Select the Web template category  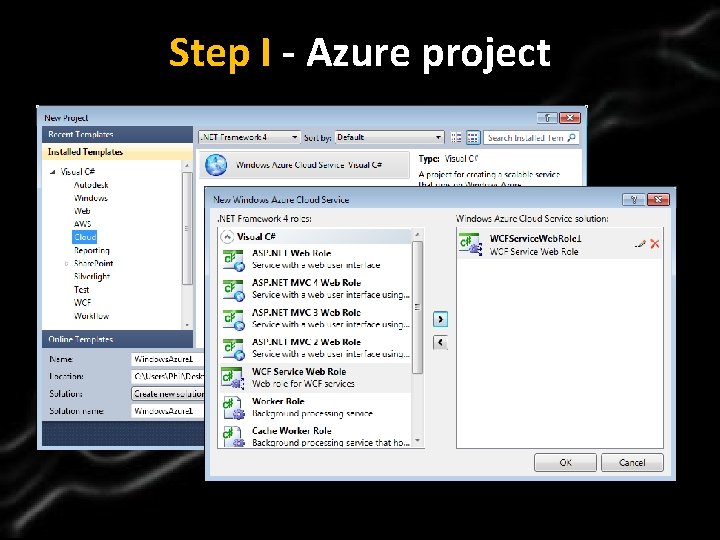(x=82, y=211)
